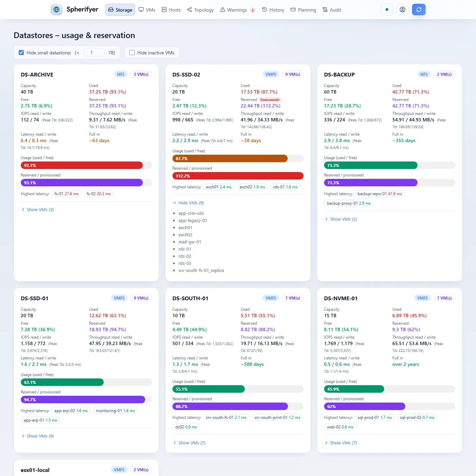
Task: Click the sql-prod-01 1.7 ms latency chip
Action: 375,418
